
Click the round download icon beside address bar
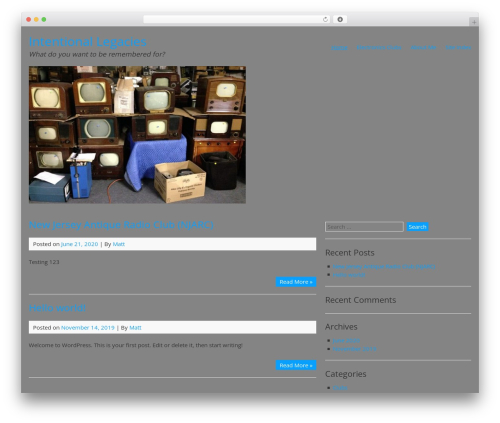click(340, 20)
